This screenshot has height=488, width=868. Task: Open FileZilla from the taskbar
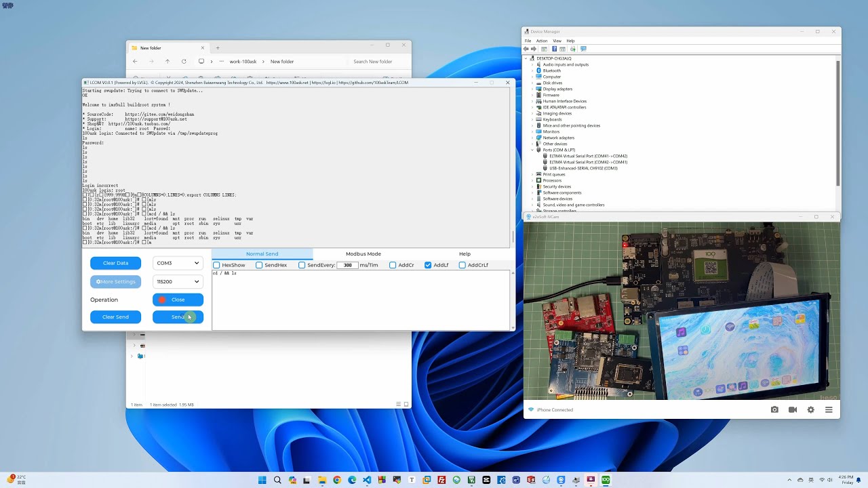coord(441,480)
